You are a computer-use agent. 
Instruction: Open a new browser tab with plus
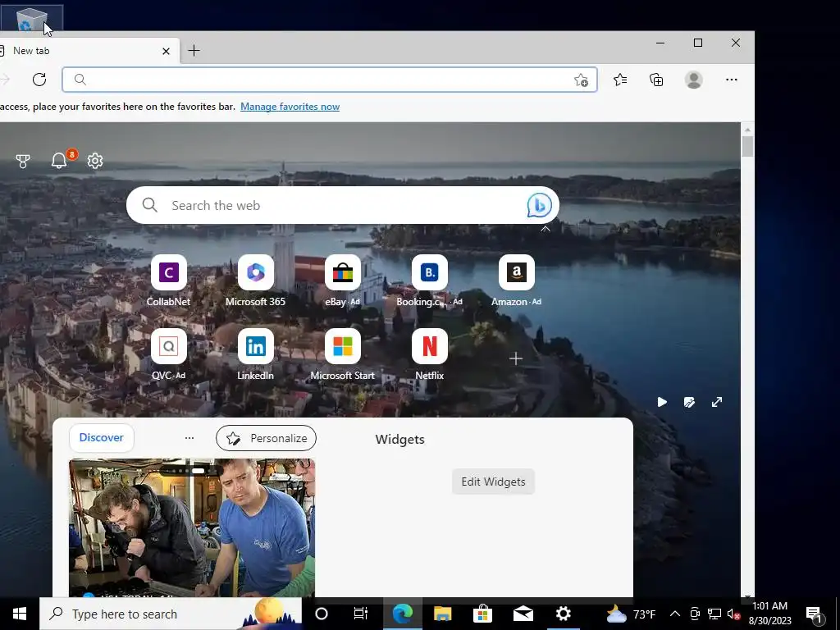[x=194, y=51]
